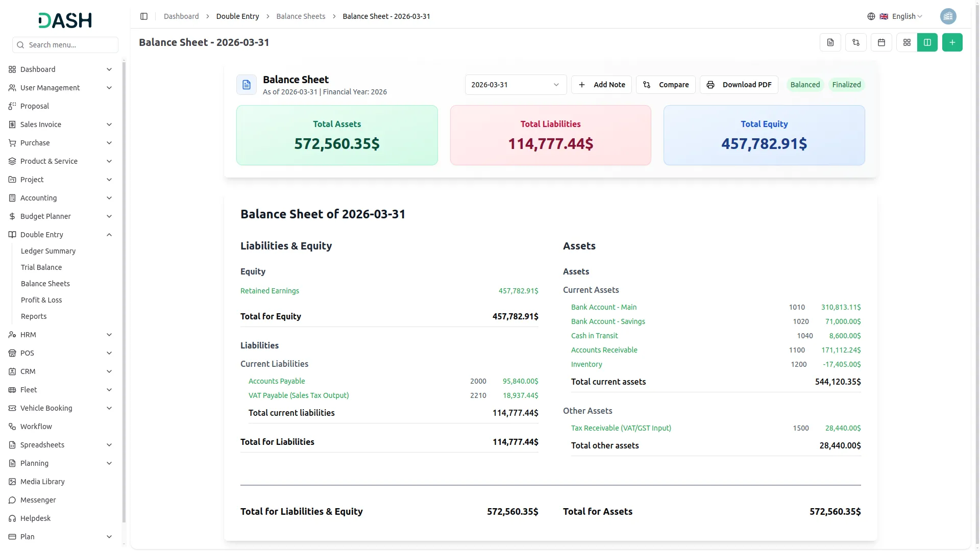Click the Add Note button
Screen dimensions: 980x551
tap(601, 85)
